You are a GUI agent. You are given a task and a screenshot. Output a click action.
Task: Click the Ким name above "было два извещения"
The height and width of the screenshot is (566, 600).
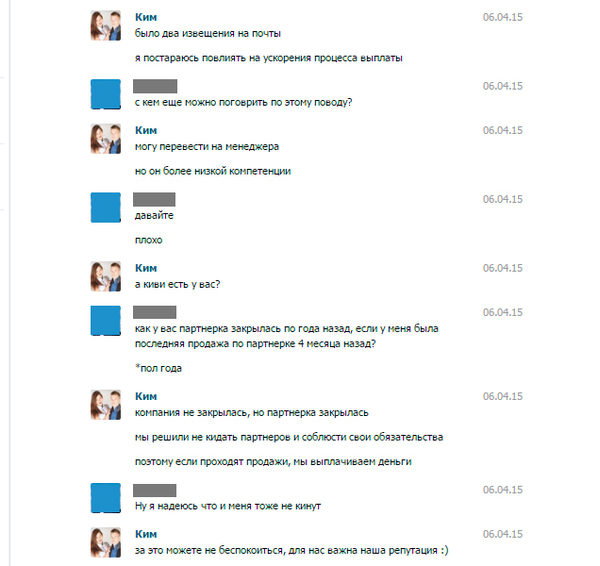(x=145, y=18)
